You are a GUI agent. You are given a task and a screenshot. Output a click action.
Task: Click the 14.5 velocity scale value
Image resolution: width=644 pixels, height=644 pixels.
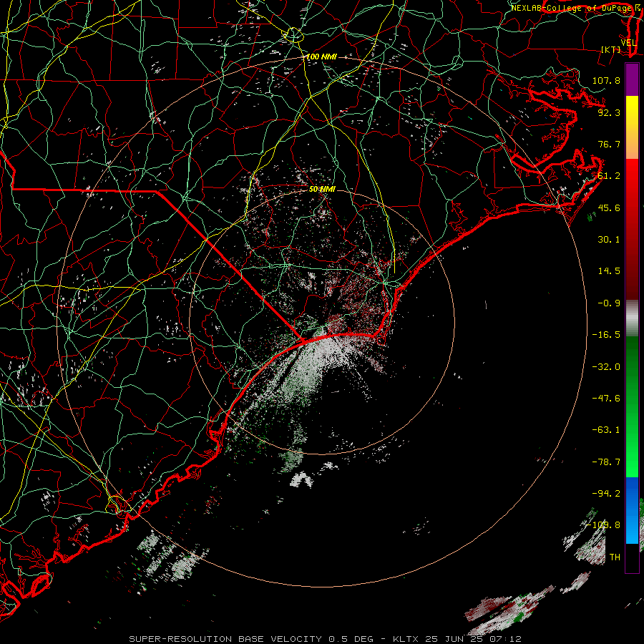[609, 271]
